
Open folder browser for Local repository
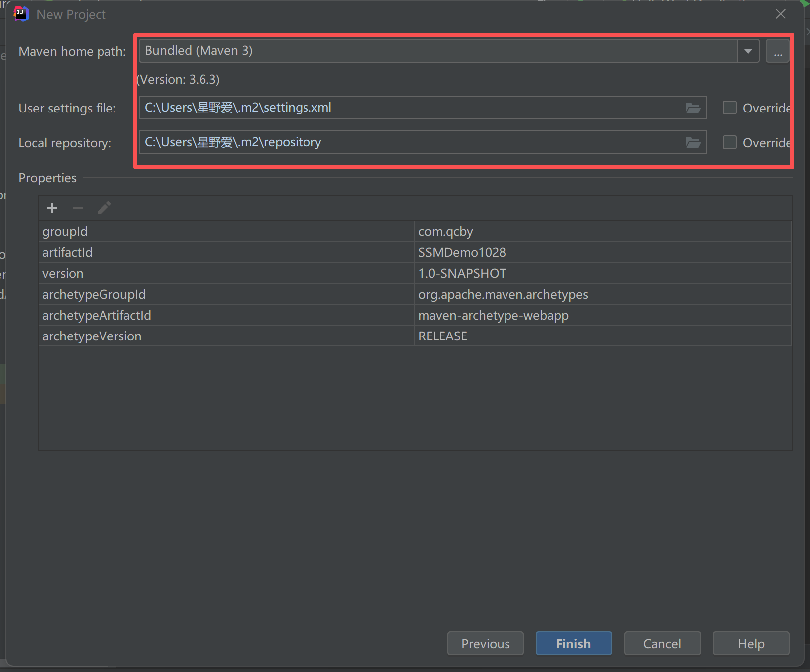pos(693,142)
